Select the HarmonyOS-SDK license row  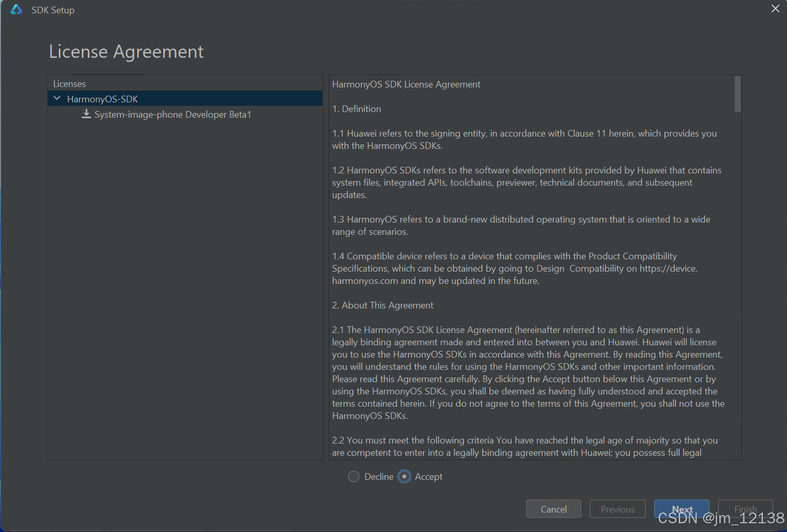tap(185, 99)
